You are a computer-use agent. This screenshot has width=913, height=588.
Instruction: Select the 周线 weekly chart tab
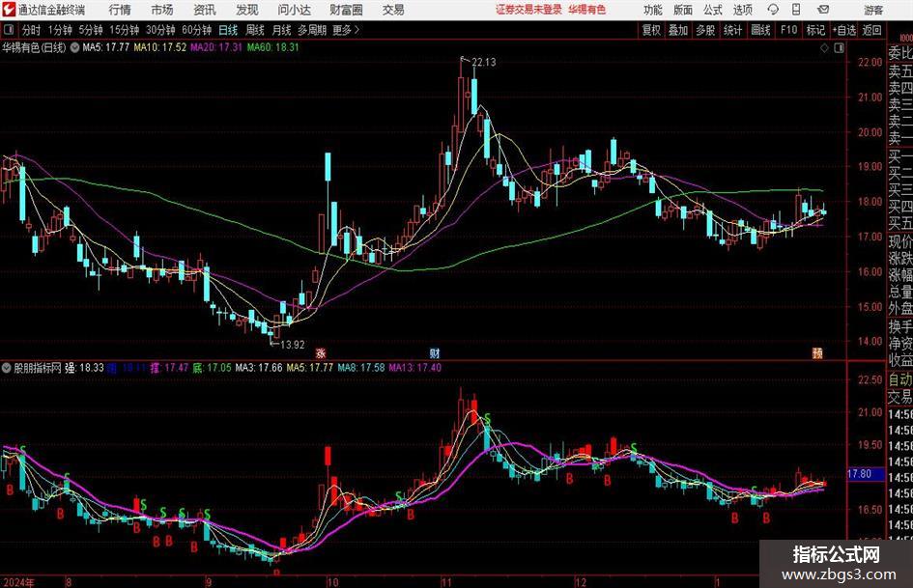(x=254, y=30)
